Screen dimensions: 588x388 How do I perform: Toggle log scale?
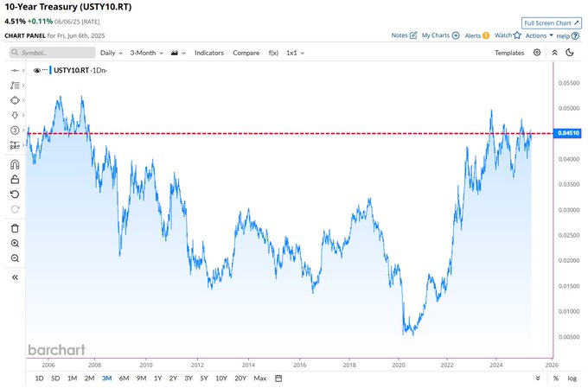click(x=572, y=378)
